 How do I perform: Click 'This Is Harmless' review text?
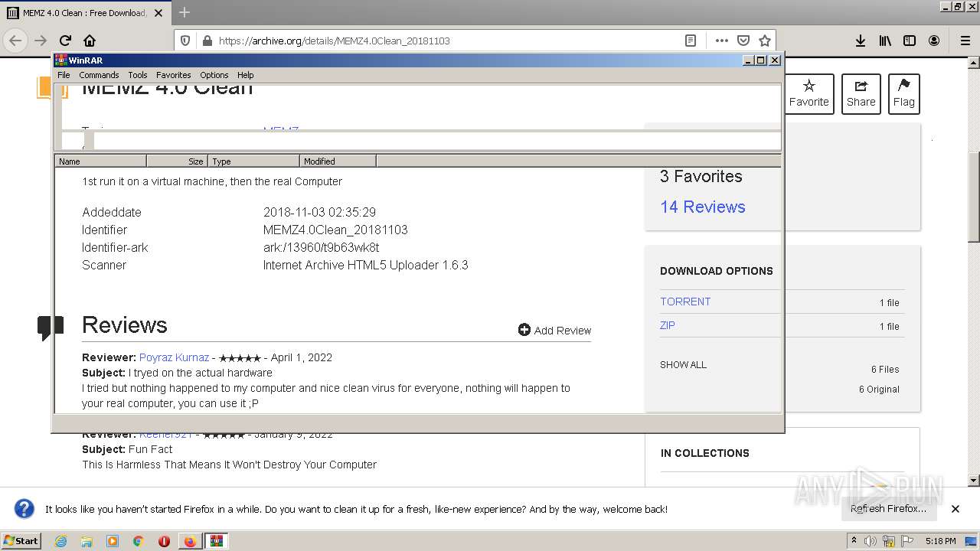pos(230,465)
